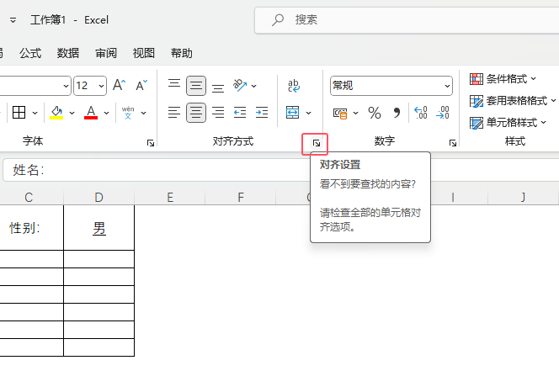The width and height of the screenshot is (559, 392).
Task: Click Decrease Decimal icon
Action: click(x=443, y=113)
